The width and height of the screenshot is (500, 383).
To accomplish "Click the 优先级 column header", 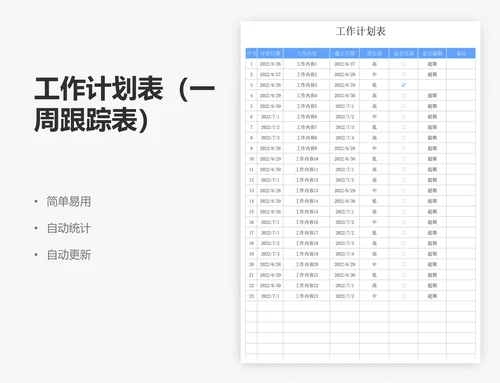I will (374, 53).
